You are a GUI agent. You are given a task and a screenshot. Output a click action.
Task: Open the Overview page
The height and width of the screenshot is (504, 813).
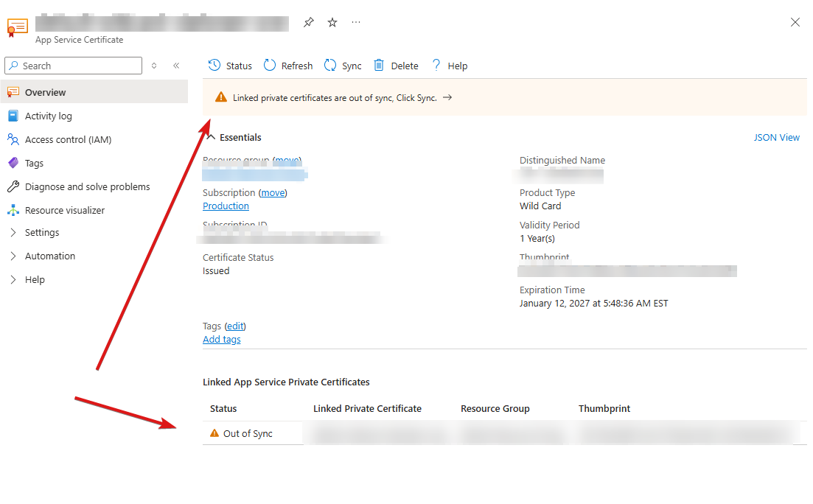[x=94, y=92]
